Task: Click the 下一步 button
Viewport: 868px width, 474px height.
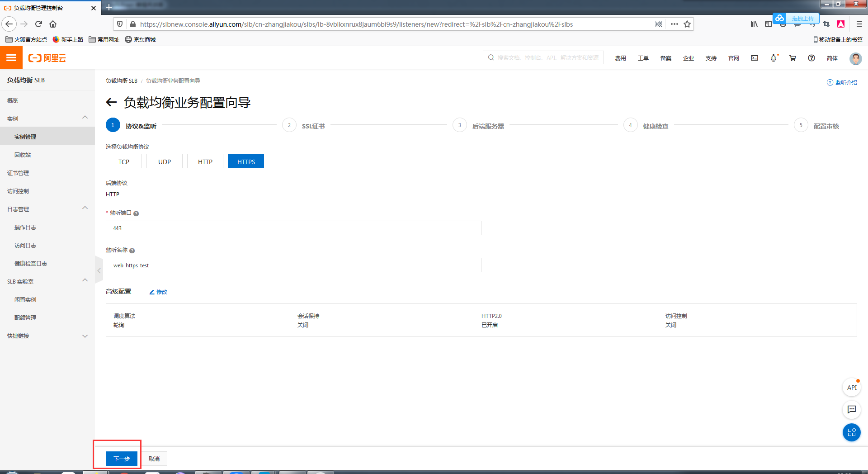Action: [121, 458]
